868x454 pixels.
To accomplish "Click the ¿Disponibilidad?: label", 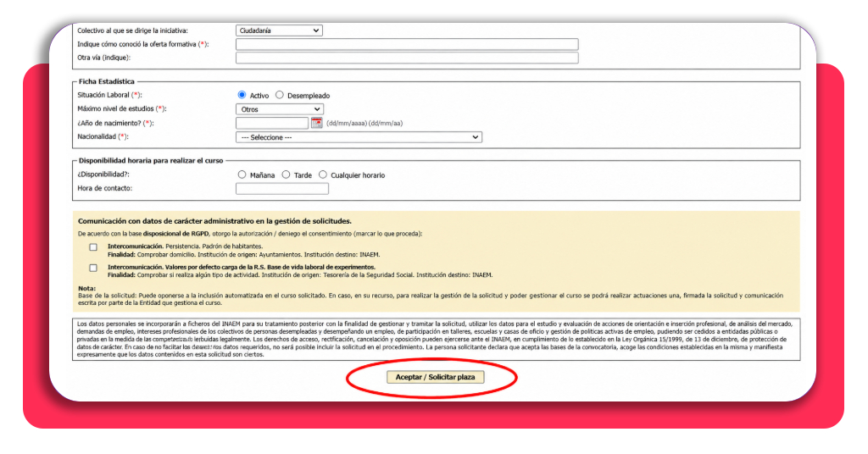I will point(103,174).
